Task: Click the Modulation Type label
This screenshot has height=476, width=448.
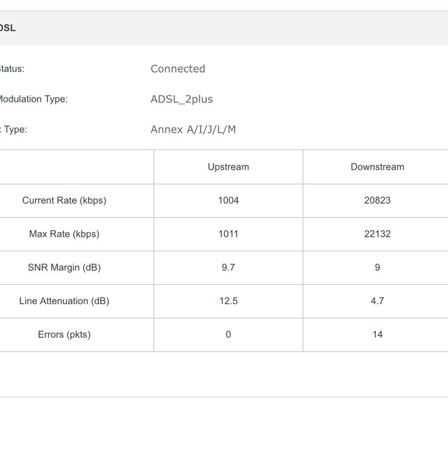Action: (32, 99)
